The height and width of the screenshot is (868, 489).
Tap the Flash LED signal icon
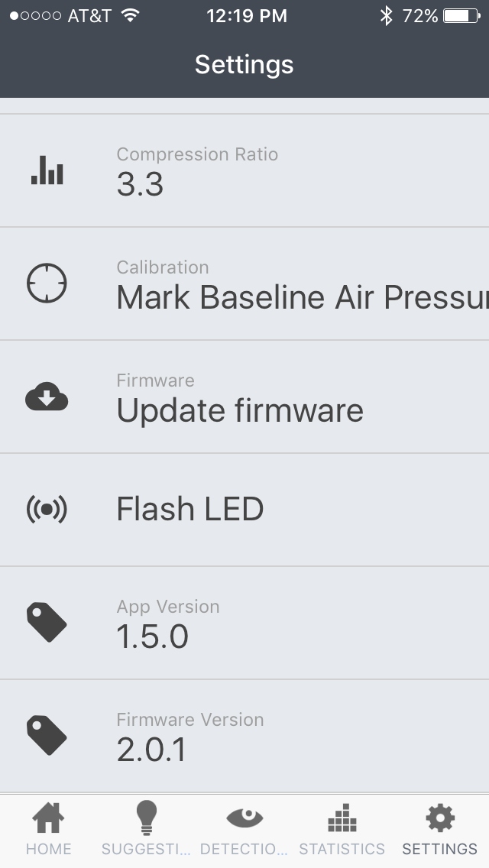tap(47, 510)
